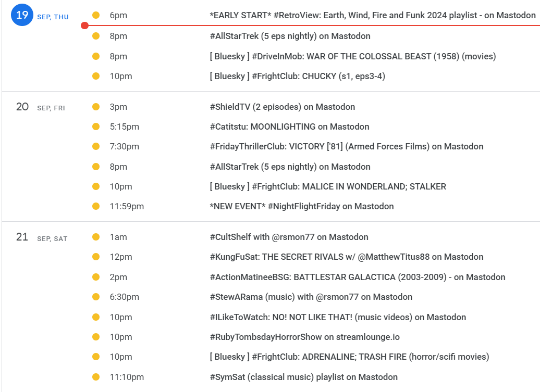
Task: Click the yellow dot beside #DriveInMob event
Action: coord(96,56)
